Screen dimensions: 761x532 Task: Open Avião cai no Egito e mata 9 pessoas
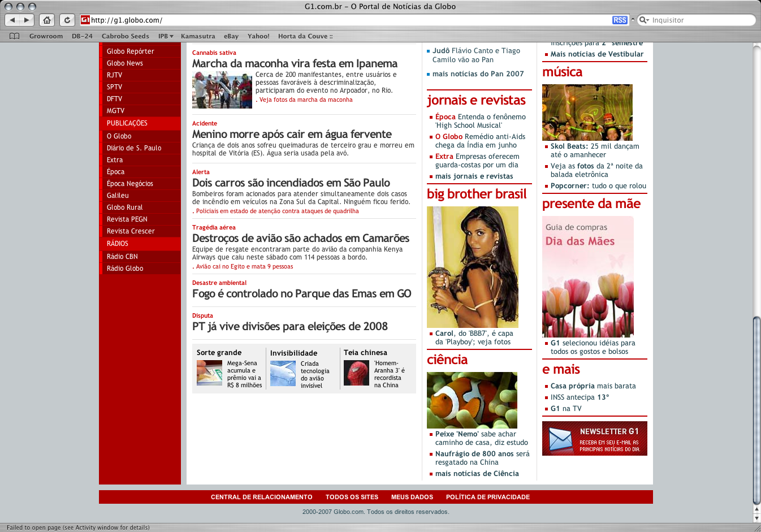click(244, 266)
